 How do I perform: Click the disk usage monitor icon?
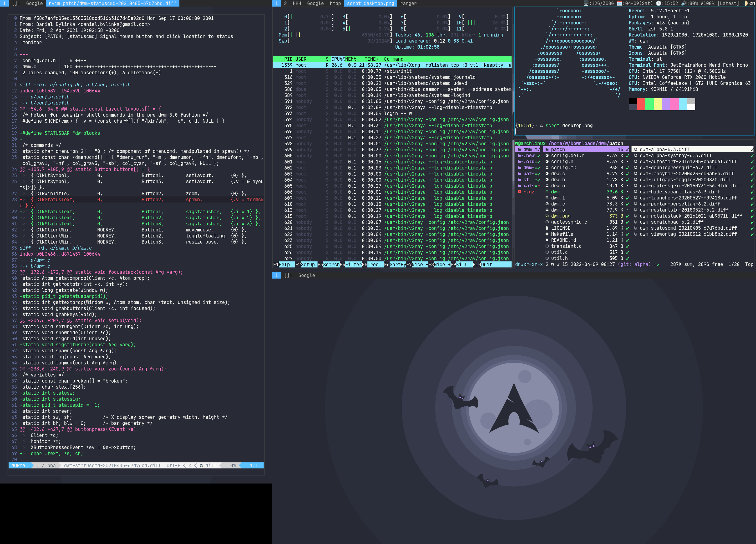click(x=586, y=3)
